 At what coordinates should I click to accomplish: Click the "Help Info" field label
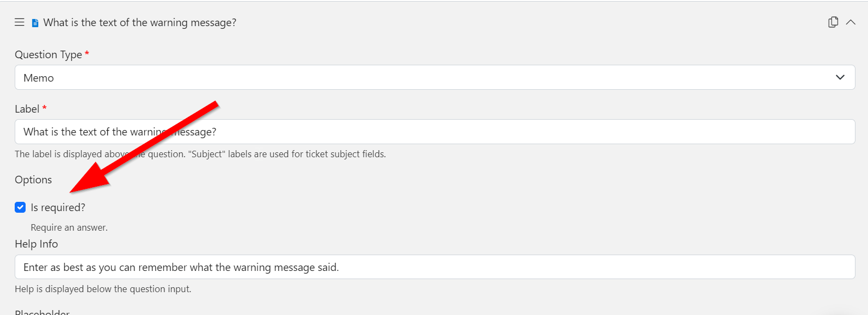pos(36,244)
